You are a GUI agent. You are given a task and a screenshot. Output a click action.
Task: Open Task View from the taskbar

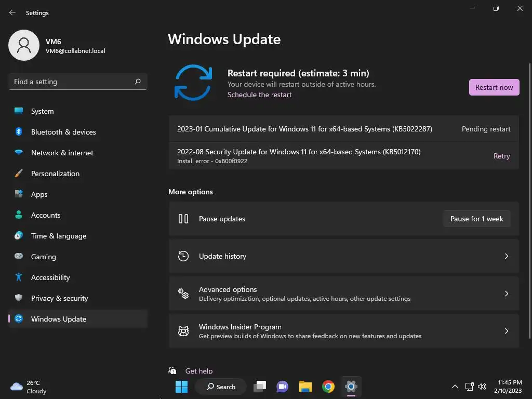tap(260, 387)
